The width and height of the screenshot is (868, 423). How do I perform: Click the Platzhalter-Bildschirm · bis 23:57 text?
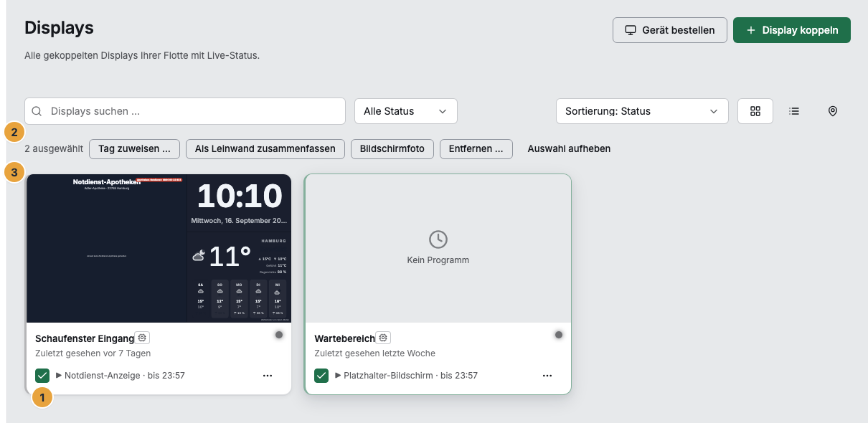tap(410, 375)
